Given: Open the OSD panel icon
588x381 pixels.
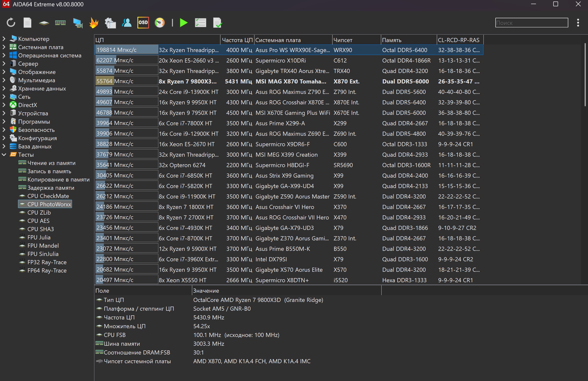Looking at the screenshot, I should (x=143, y=23).
